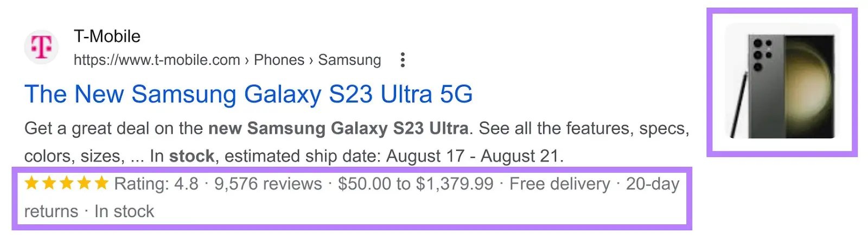Click the first gold rating star
The height and width of the screenshot is (239, 868).
(32, 183)
